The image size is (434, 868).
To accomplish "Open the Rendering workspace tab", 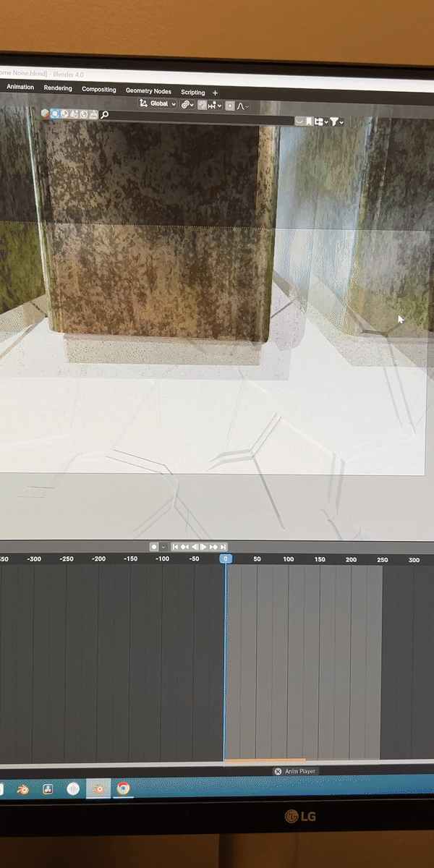I will tap(58, 88).
